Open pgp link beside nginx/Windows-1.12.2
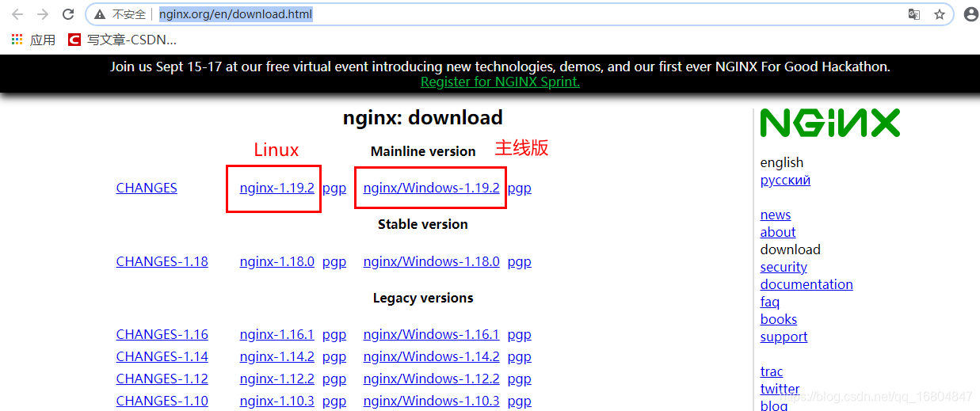980x411 pixels. click(520, 379)
